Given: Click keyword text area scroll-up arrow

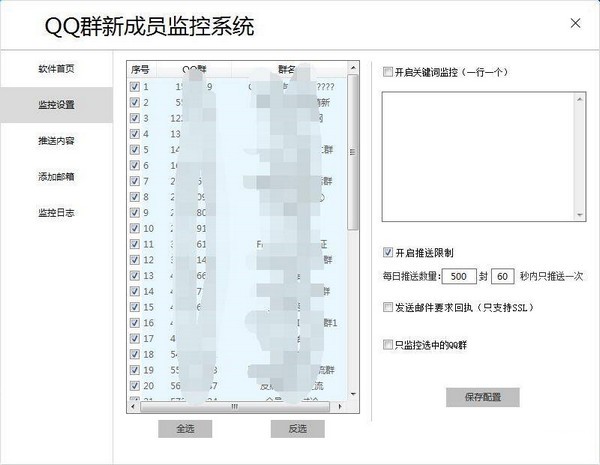Looking at the screenshot, I should click(580, 99).
